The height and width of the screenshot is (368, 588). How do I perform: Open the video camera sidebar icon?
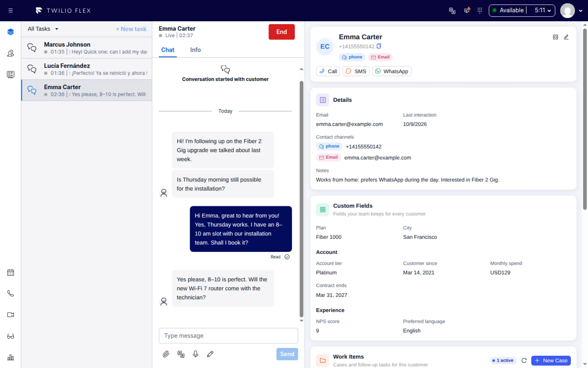11,315
